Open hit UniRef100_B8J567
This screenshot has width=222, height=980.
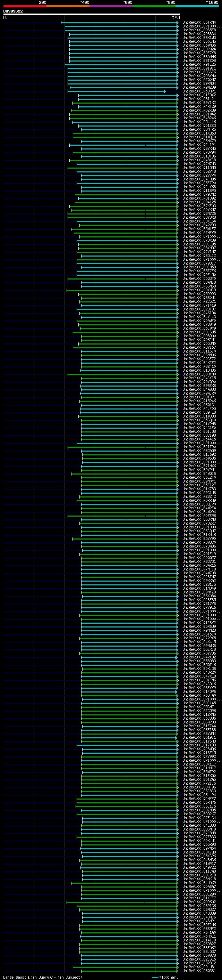click(199, 951)
